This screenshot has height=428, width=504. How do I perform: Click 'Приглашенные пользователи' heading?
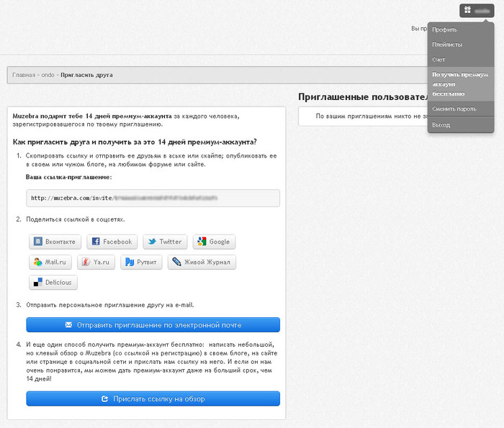(363, 96)
